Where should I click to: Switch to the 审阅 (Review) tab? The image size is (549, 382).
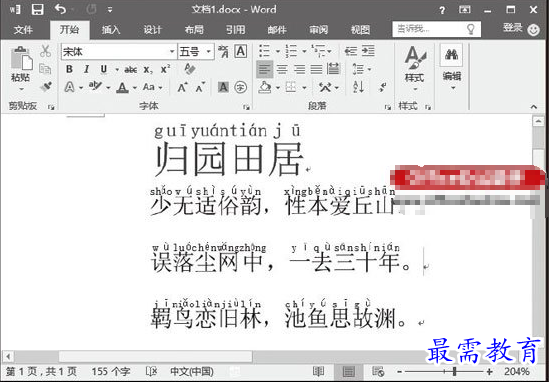coord(319,30)
